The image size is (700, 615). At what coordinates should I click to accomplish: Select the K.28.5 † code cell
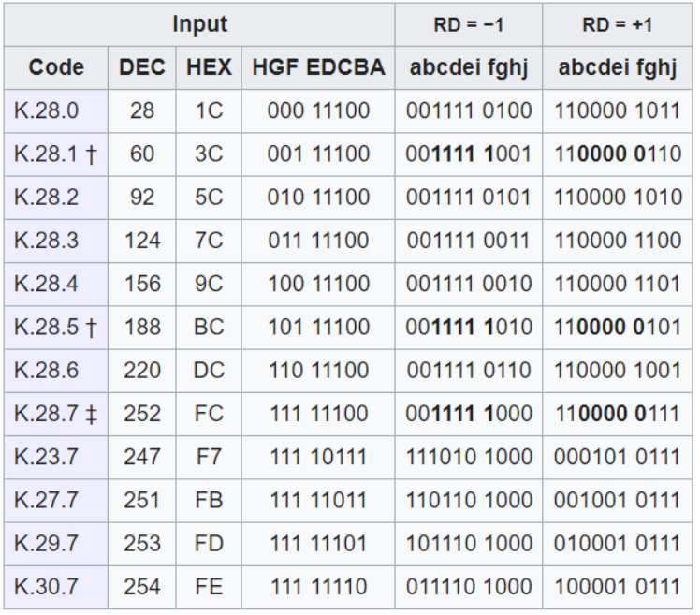56,328
